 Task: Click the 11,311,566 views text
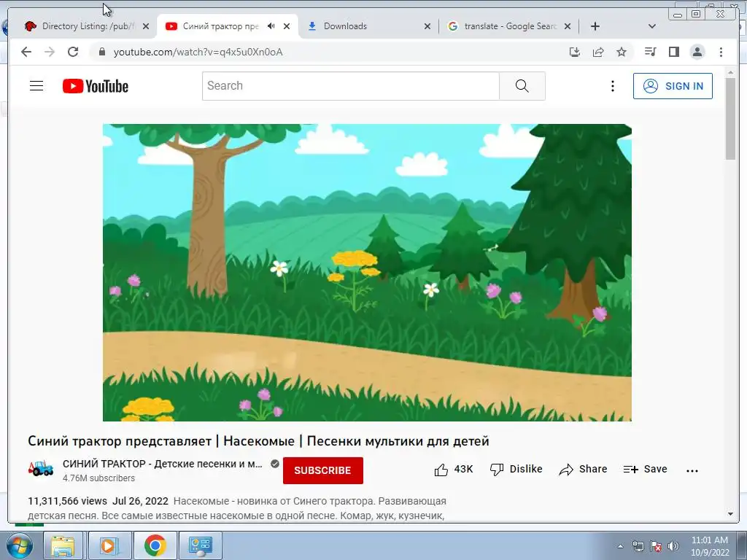click(x=67, y=501)
